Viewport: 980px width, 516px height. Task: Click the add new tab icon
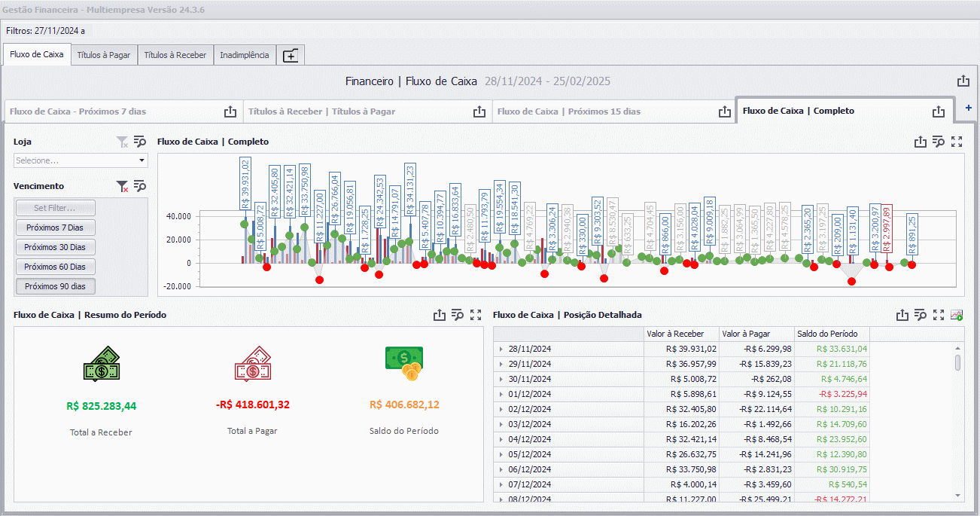click(x=291, y=55)
